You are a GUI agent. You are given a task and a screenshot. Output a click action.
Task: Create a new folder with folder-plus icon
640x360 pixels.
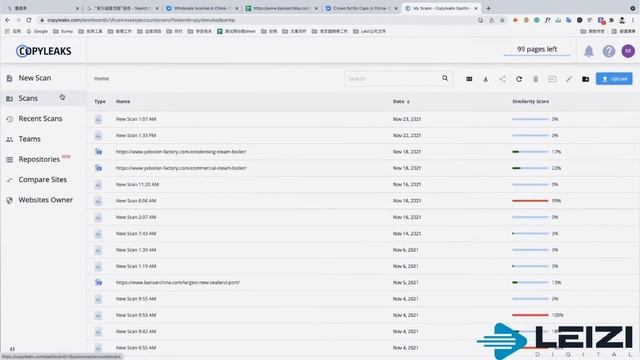585,79
